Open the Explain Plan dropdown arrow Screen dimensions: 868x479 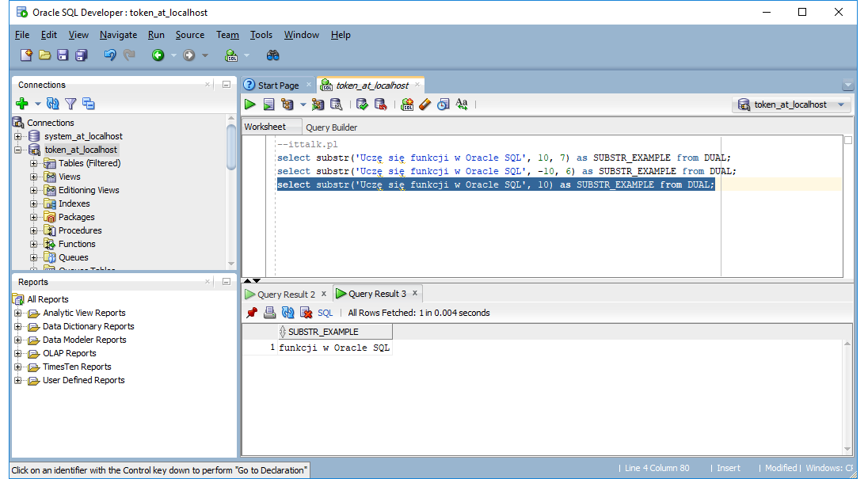(303, 105)
